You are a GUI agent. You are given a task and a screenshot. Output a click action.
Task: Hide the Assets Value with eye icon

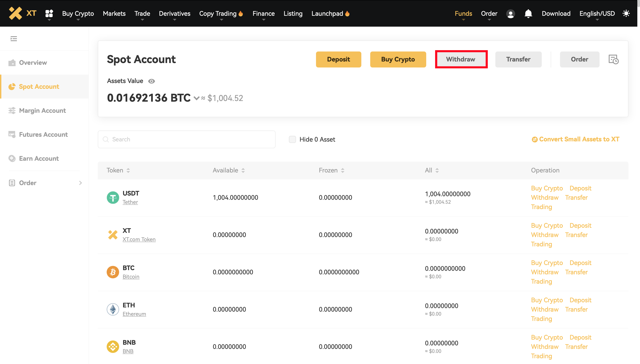coord(151,81)
